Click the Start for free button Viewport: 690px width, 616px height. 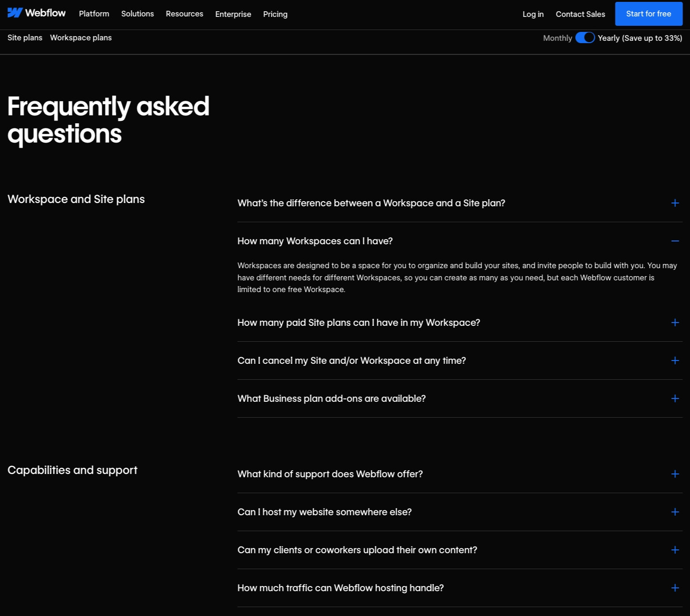(649, 14)
